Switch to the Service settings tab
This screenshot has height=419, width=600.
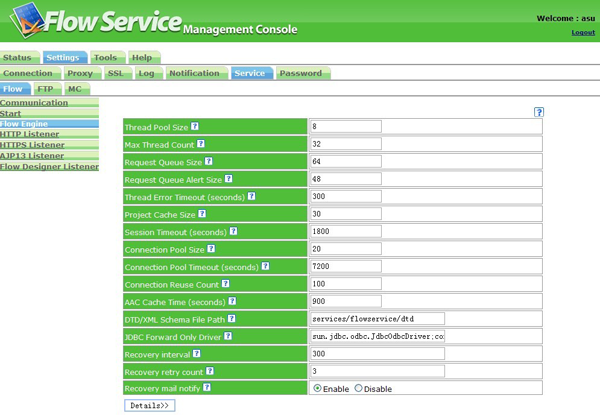(252, 73)
